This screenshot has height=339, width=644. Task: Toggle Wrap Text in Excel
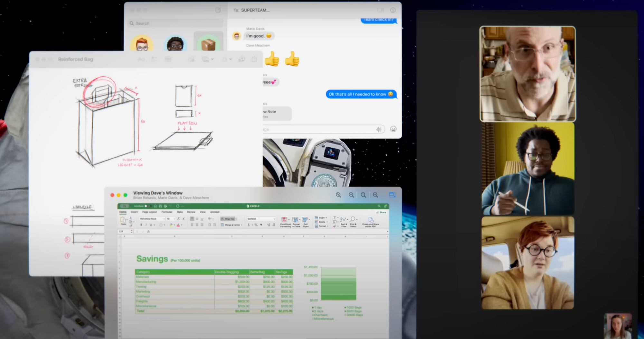point(229,219)
